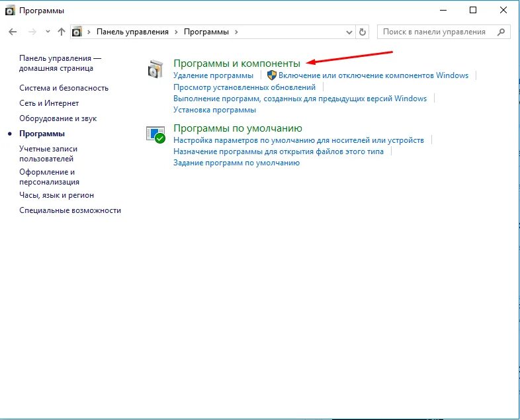Click the shield icon beside Включение или отключение
The width and height of the screenshot is (520, 420).
(x=272, y=75)
